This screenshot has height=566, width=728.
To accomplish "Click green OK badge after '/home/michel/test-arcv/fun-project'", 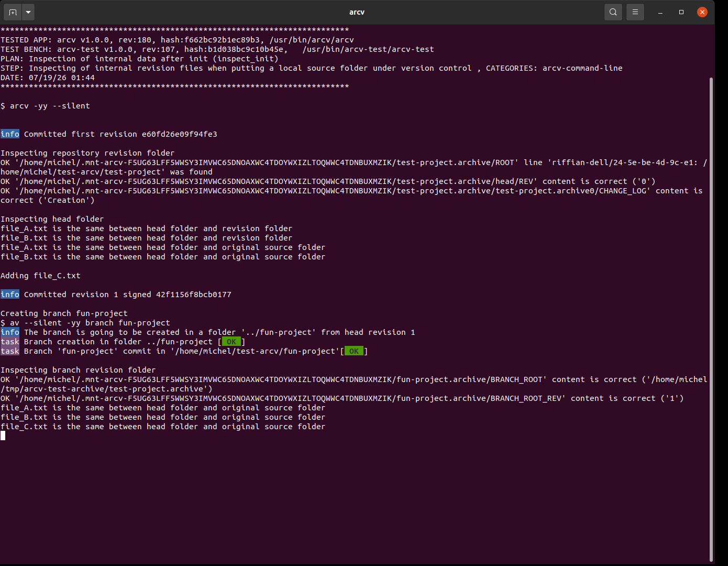I will 354,351.
